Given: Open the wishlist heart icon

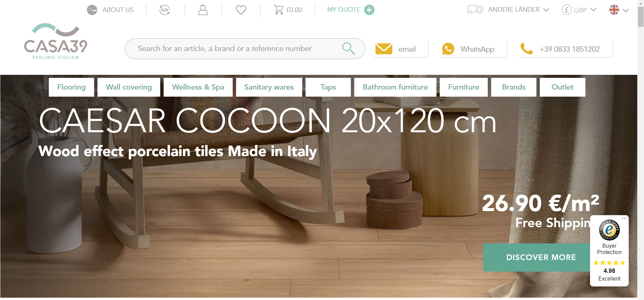Looking at the screenshot, I should click(241, 10).
